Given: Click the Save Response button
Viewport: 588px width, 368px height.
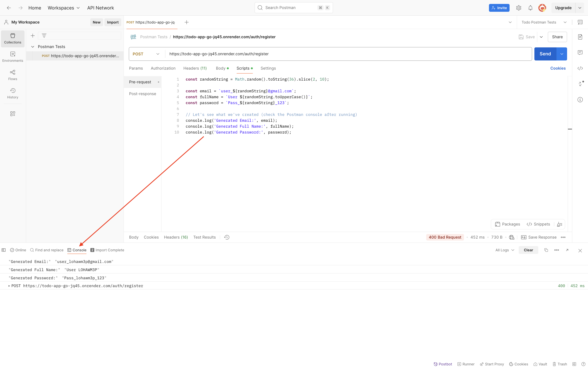Looking at the screenshot, I should pyautogui.click(x=539, y=237).
